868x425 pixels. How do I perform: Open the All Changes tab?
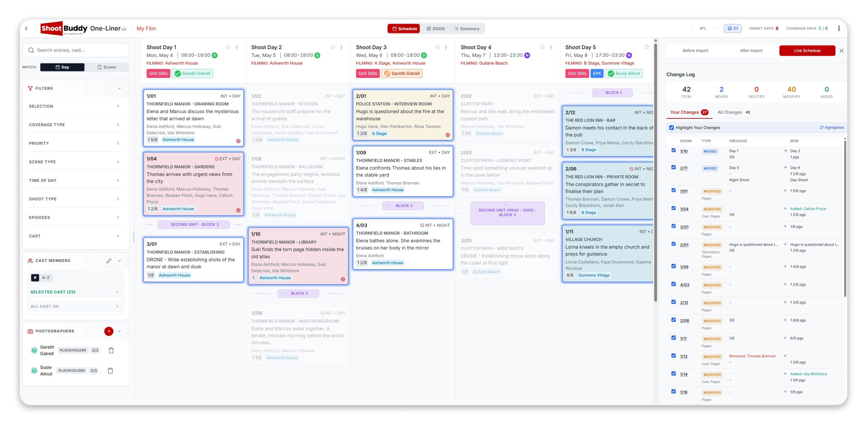(734, 112)
